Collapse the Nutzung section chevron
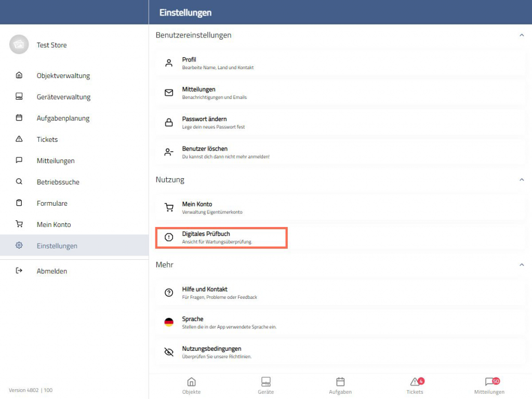 pos(522,180)
